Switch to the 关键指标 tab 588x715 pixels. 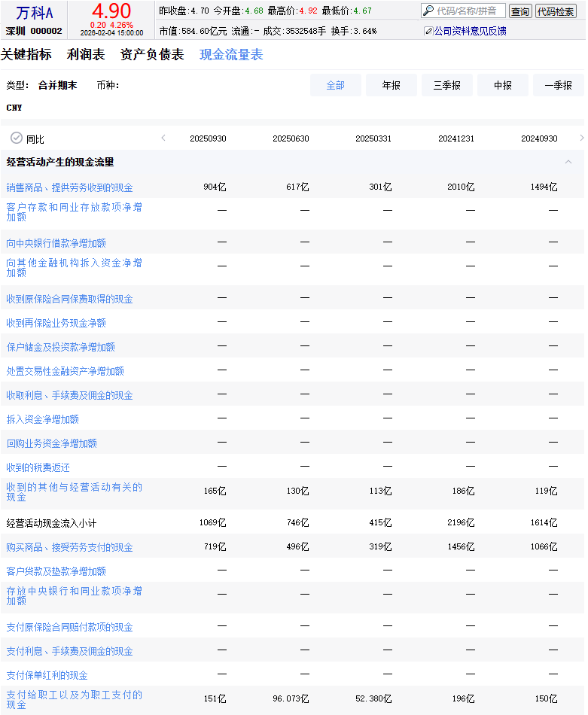point(26,55)
